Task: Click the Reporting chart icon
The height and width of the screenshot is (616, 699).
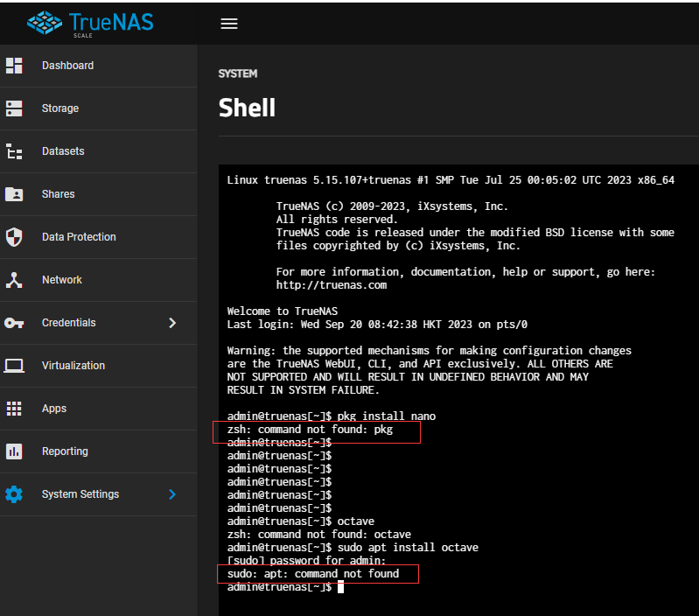Action: (14, 451)
